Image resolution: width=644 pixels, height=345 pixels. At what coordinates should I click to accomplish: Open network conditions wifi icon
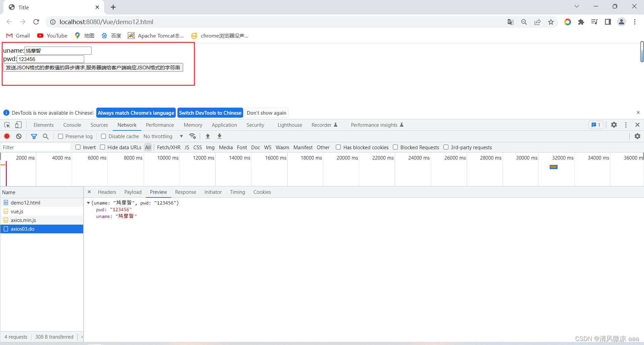click(193, 136)
